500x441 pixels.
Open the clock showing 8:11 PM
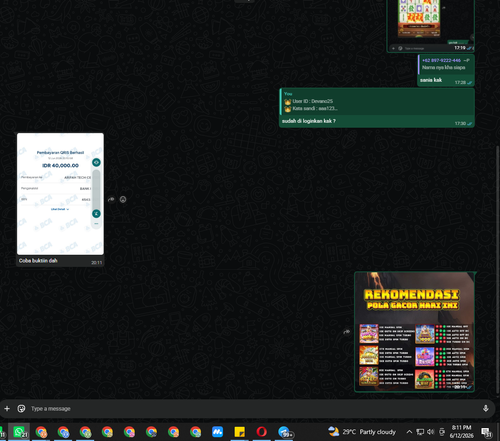(461, 432)
